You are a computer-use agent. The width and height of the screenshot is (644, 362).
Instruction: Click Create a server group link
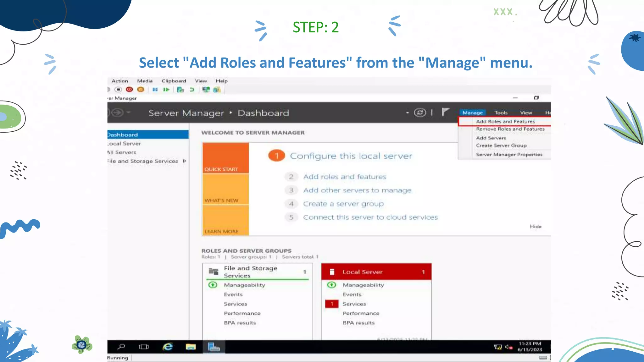pos(343,204)
